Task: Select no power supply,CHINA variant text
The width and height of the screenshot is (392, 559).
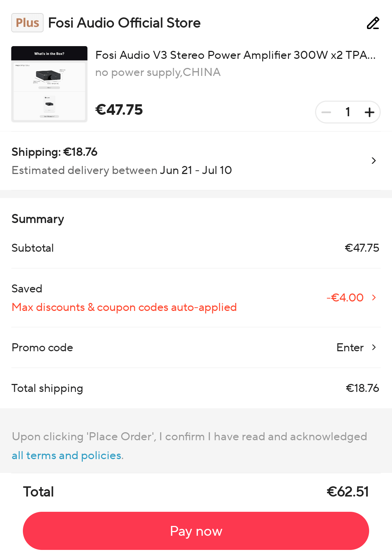Action: click(158, 72)
